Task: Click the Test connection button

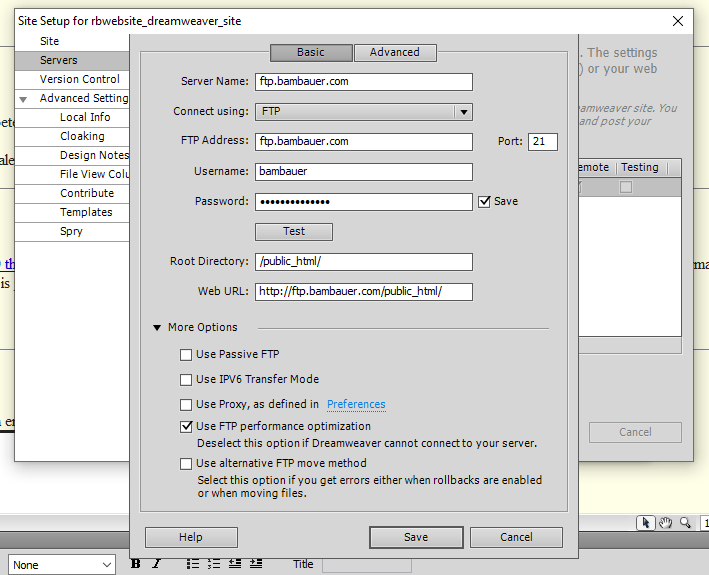Action: (x=294, y=231)
